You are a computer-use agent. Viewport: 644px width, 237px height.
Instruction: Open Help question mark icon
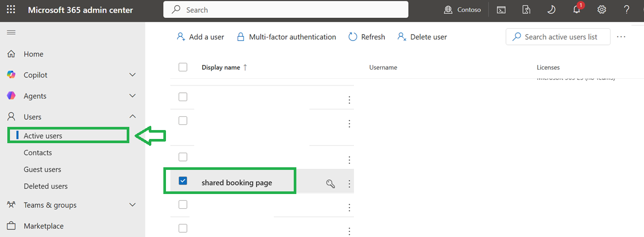coord(627,10)
